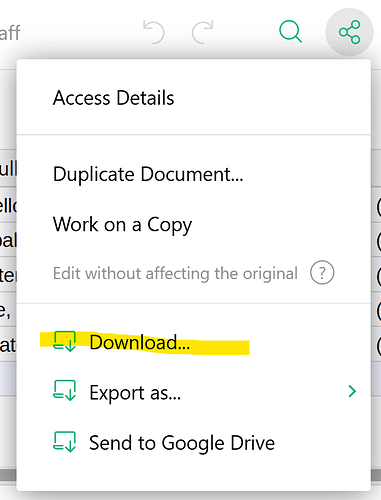
Task: Open the Work on a Copy help icon
Action: (322, 273)
